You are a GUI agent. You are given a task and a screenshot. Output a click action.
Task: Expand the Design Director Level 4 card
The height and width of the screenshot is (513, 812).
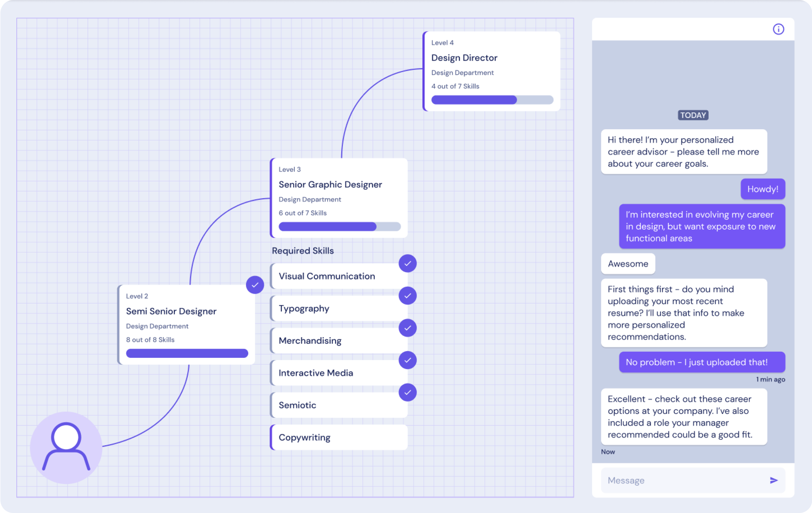click(490, 71)
